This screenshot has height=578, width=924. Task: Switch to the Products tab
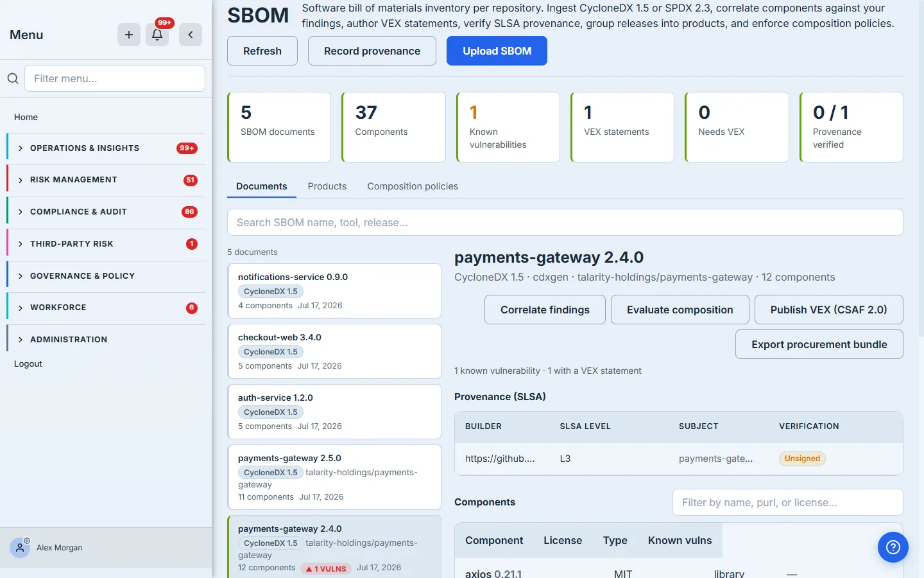[x=327, y=186]
